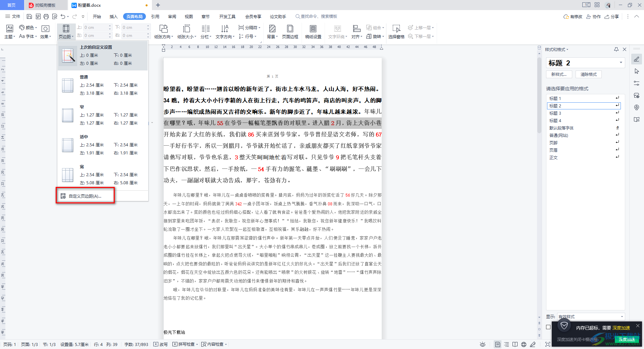Click new tab plus button
The image size is (644, 349).
158,5
